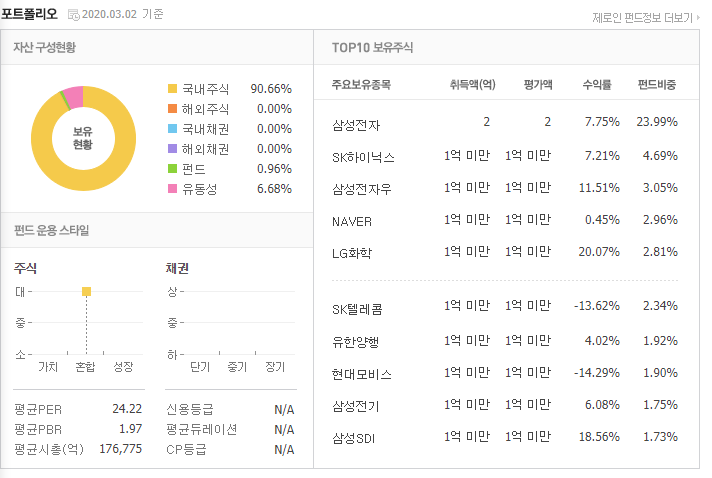Viewport: 712px width, 478px height.
Task: Select the 삼성전기 stock name
Action: click(356, 406)
